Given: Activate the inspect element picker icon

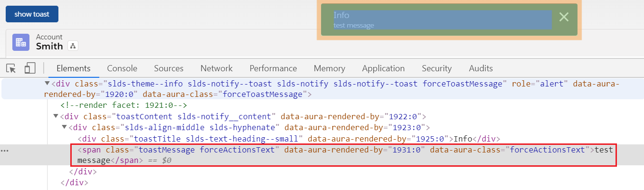Looking at the screenshot, I should (x=11, y=68).
